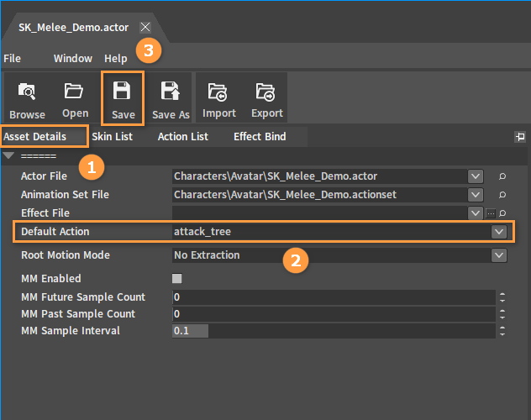
Task: Locate the Actor File with magnifier icon
Action: [502, 176]
